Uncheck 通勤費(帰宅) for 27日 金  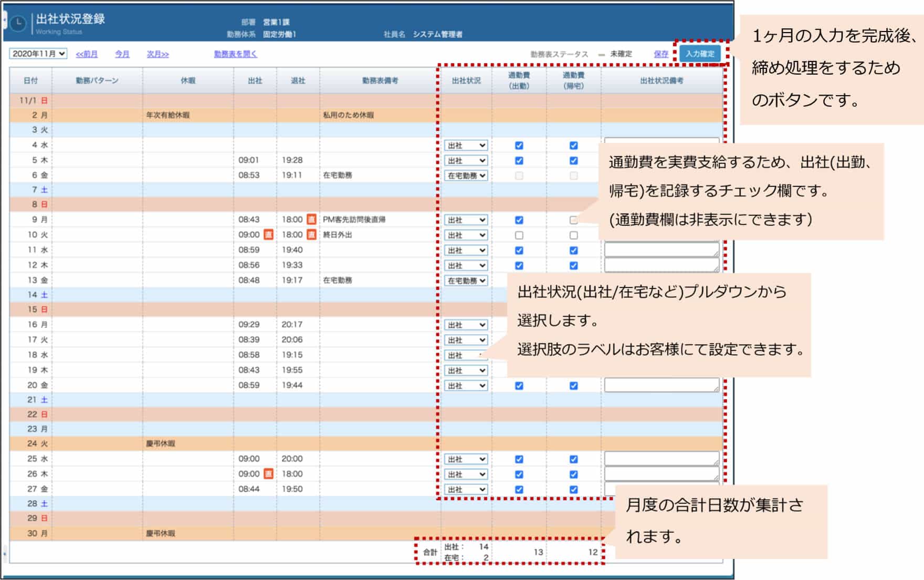pos(573,490)
